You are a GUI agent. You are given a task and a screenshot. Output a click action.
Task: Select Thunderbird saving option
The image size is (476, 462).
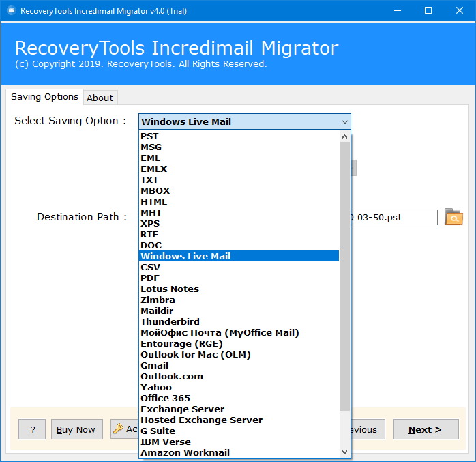pos(239,321)
